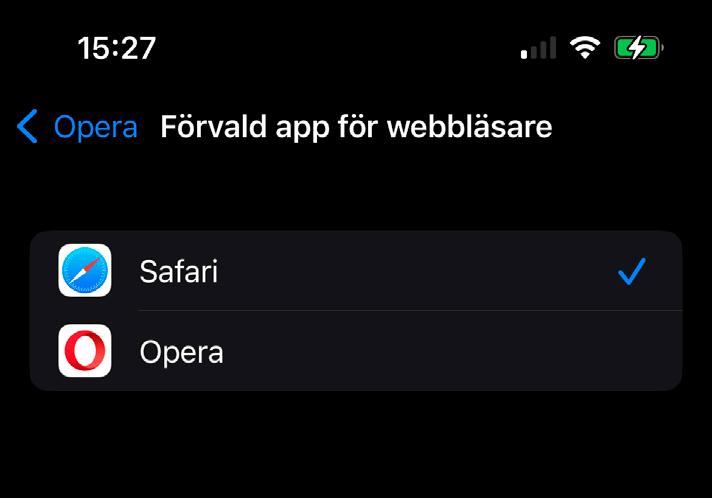The width and height of the screenshot is (712, 498).
Task: Select the Opera label in the browser list
Action: (x=181, y=352)
